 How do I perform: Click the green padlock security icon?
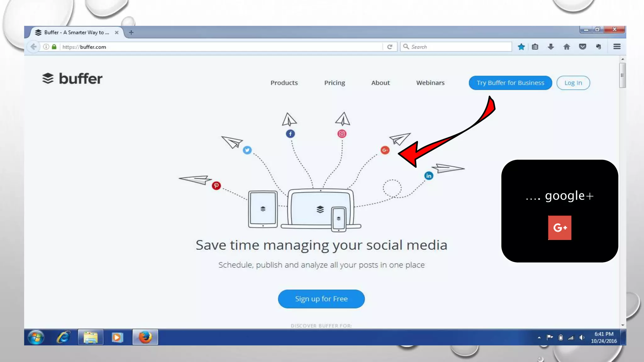[x=54, y=47]
